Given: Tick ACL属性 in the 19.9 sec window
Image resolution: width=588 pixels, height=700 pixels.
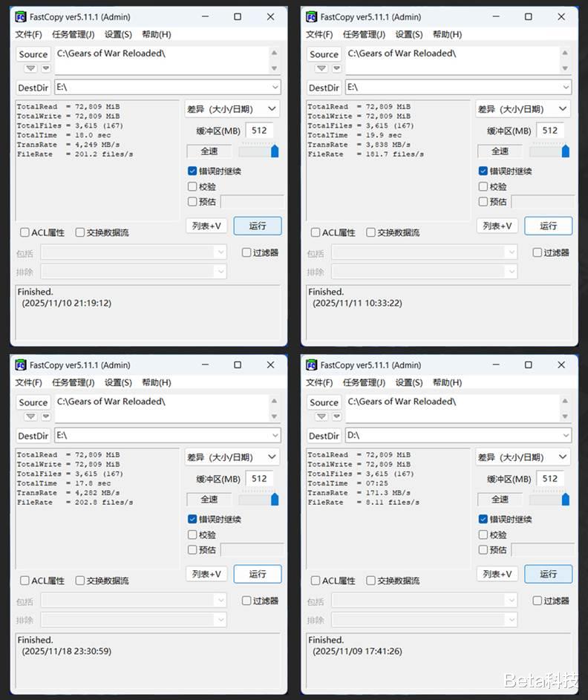Looking at the screenshot, I should 316,232.
